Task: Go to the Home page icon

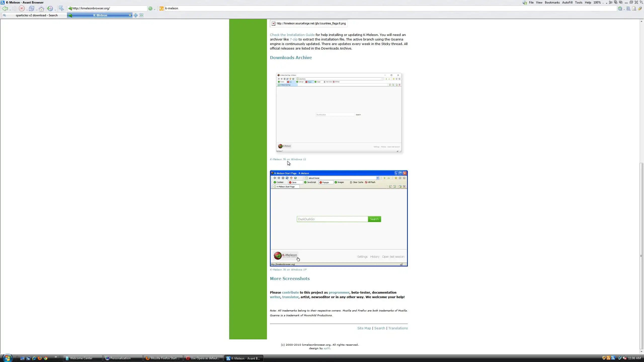Action: tap(41, 9)
